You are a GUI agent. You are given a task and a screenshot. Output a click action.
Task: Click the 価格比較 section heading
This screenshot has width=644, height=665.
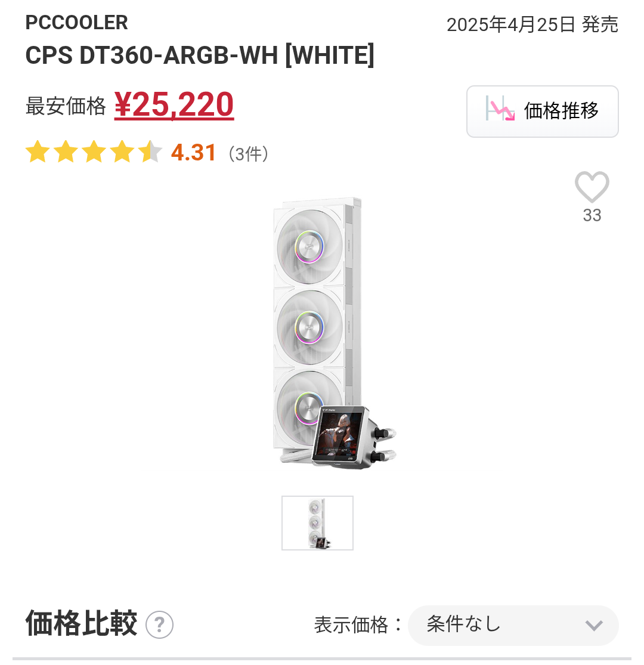point(82,623)
